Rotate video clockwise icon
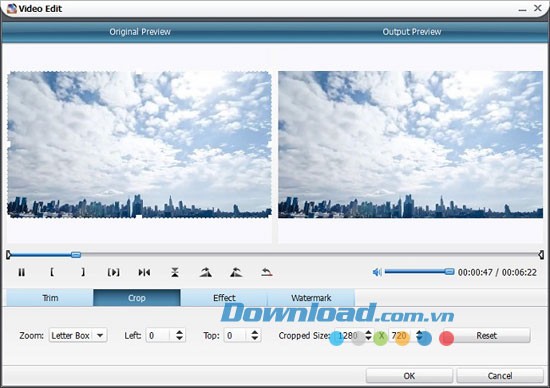Image resolution: width=550 pixels, height=388 pixels. [x=206, y=272]
